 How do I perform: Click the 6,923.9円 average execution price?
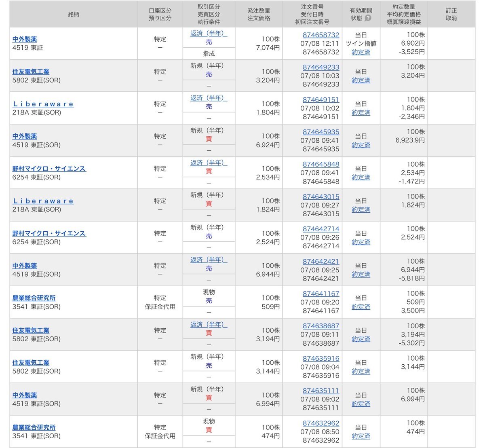pyautogui.click(x=410, y=140)
